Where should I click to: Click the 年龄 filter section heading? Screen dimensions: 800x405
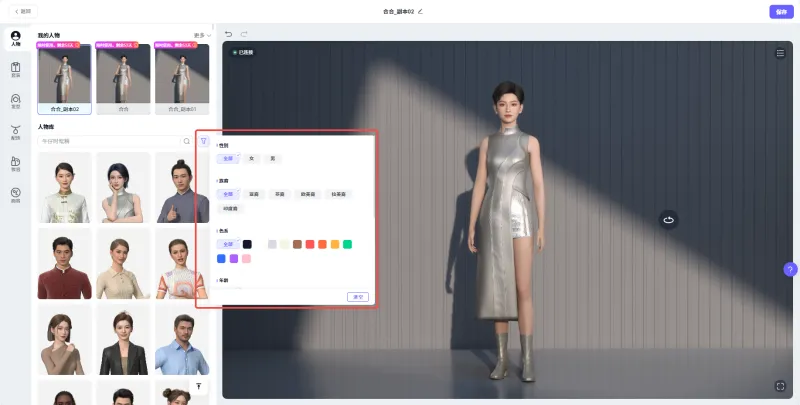click(x=223, y=281)
